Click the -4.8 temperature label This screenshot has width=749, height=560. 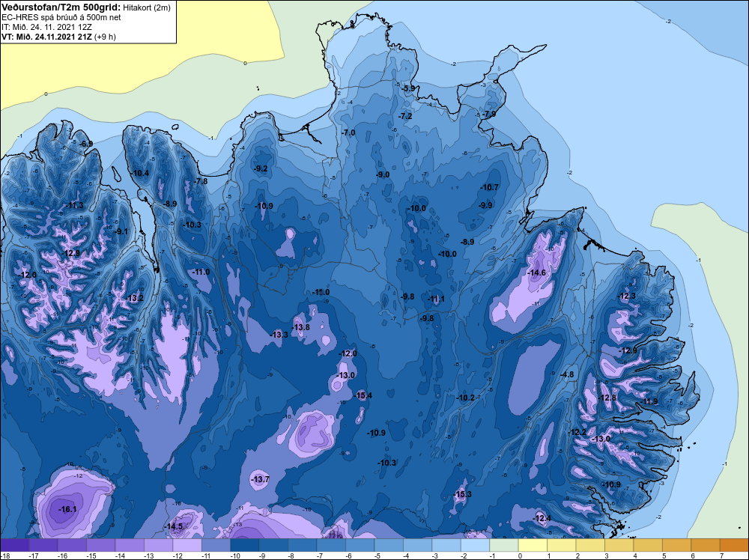coord(567,374)
